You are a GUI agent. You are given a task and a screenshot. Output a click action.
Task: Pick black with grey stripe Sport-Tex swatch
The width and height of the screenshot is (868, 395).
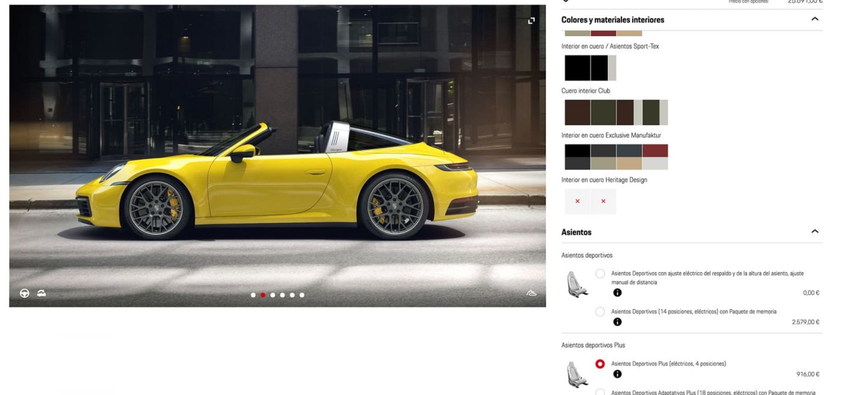tap(603, 68)
